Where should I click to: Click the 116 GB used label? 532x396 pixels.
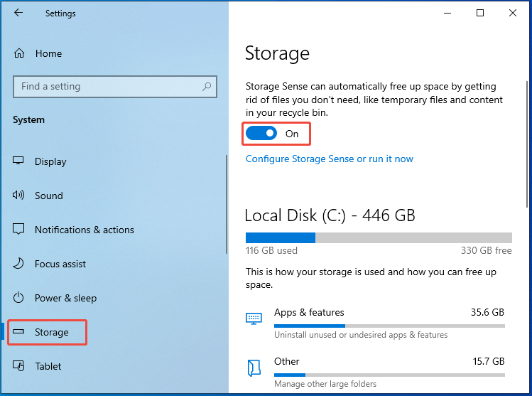pos(271,250)
